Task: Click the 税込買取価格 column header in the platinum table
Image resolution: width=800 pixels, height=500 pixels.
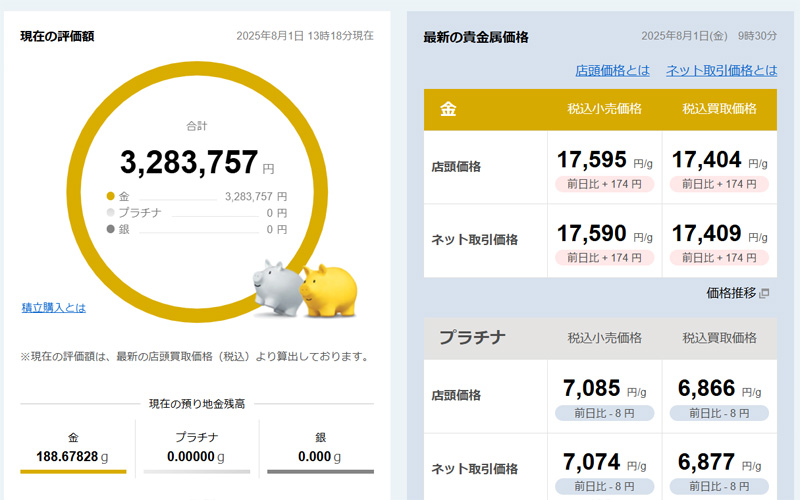Action: (x=719, y=338)
